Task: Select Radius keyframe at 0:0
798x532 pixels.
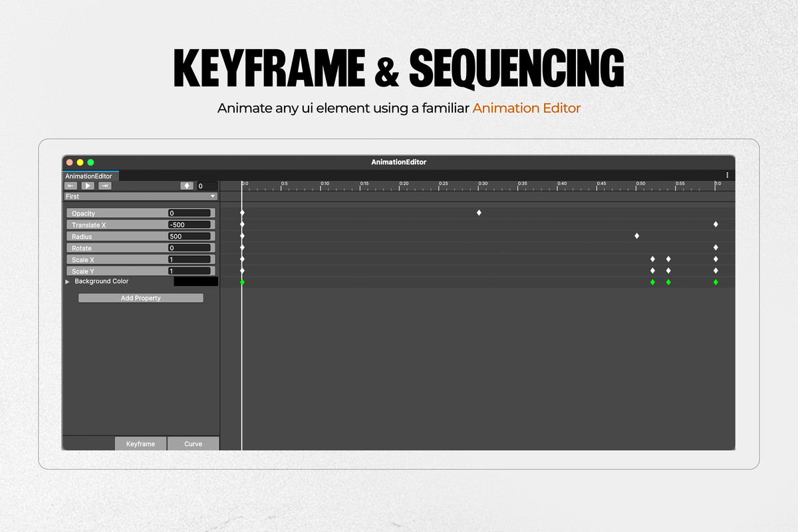Action: (x=242, y=236)
